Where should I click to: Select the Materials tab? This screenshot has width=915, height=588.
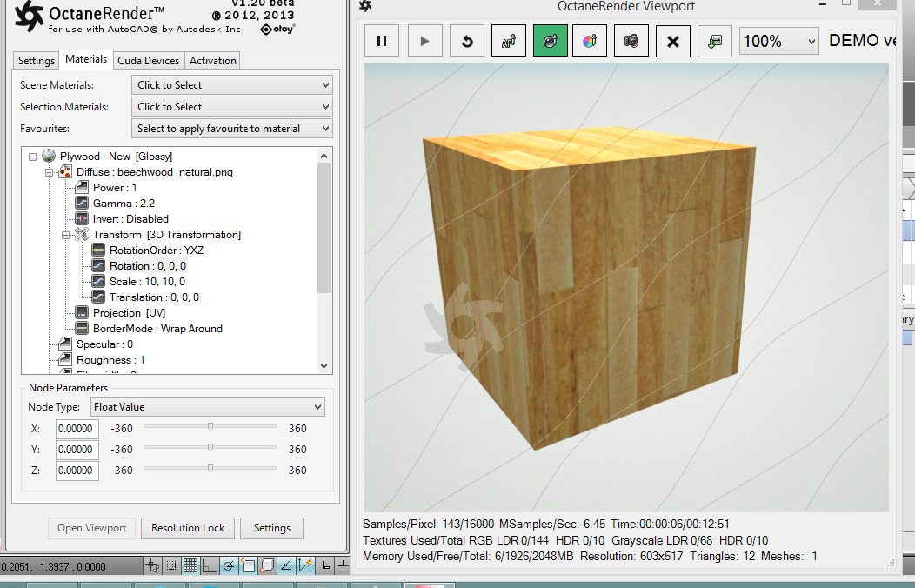(x=86, y=59)
